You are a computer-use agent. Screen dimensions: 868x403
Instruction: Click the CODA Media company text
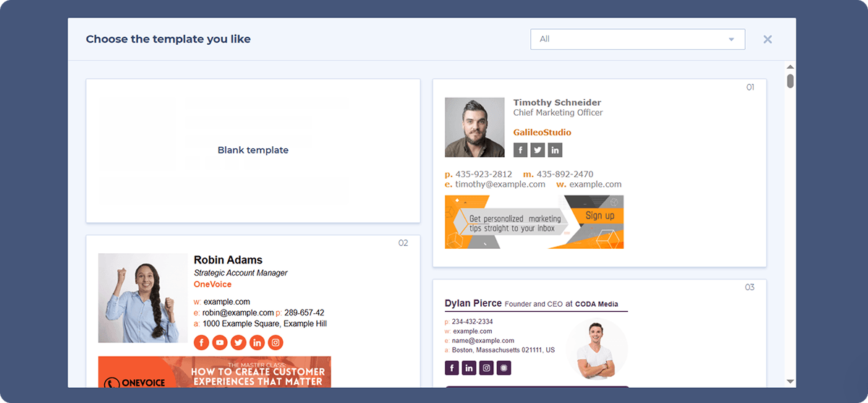coord(597,305)
